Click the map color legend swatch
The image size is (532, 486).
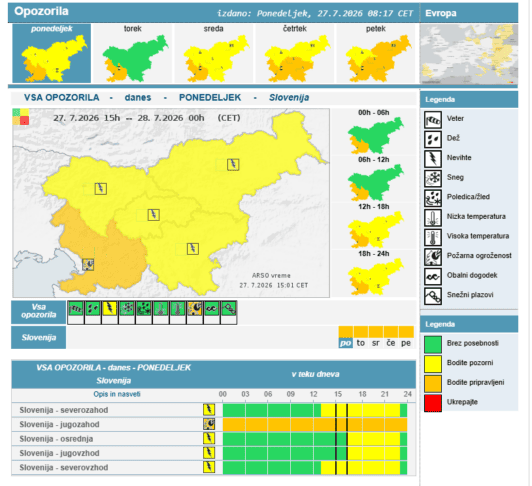(21, 117)
